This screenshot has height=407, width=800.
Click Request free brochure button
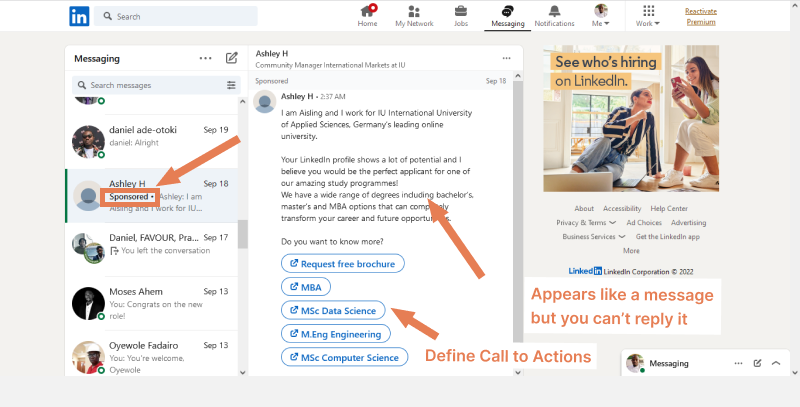(343, 264)
